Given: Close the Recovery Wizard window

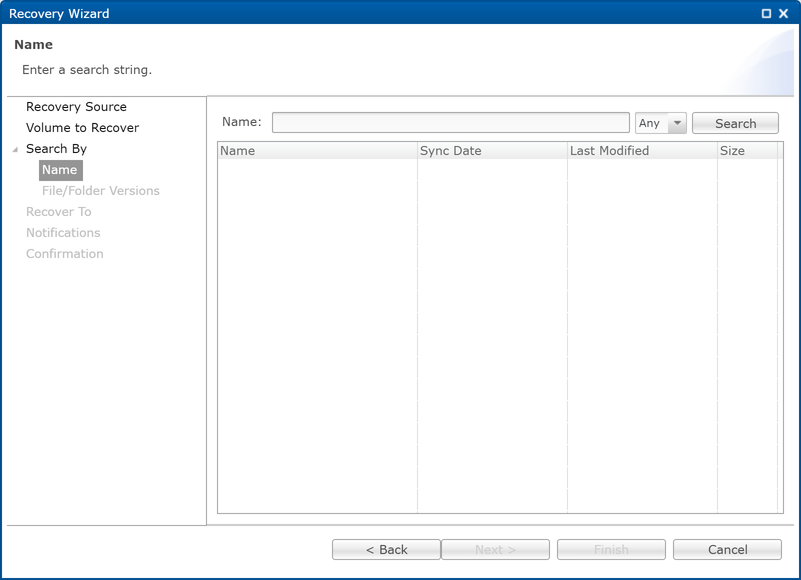Looking at the screenshot, I should pyautogui.click(x=783, y=14).
